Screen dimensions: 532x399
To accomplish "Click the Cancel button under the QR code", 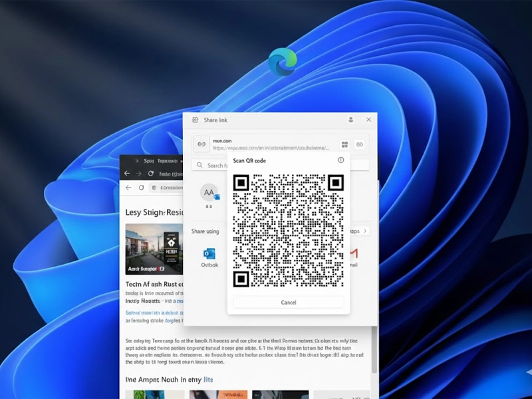I will pos(288,302).
